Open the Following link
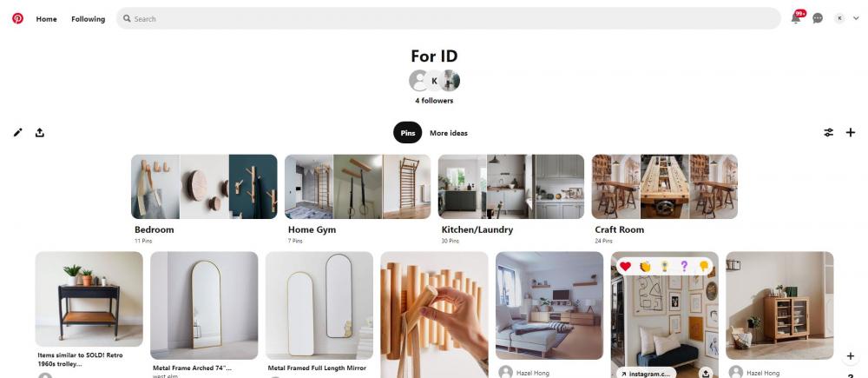 pyautogui.click(x=88, y=19)
